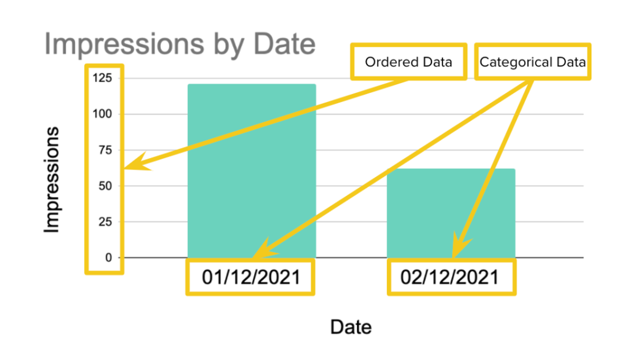The image size is (630, 364).
Task: Click the 'Date' horizontal axis title
Action: point(351,327)
